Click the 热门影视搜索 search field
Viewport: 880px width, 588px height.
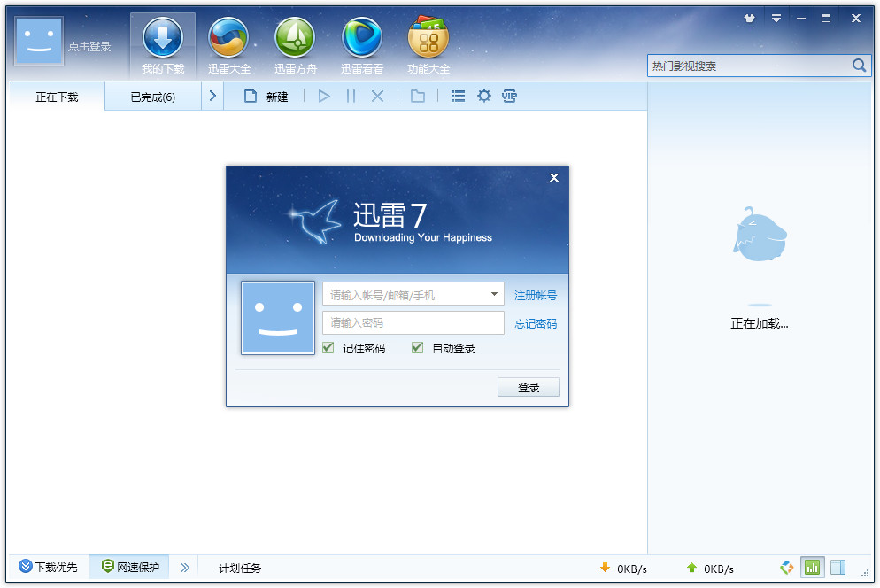coord(749,66)
